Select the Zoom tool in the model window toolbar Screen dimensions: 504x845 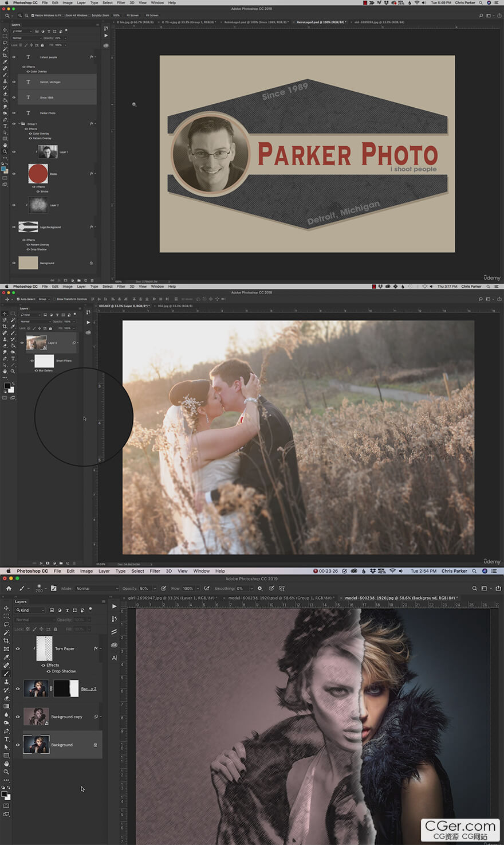pos(6,772)
